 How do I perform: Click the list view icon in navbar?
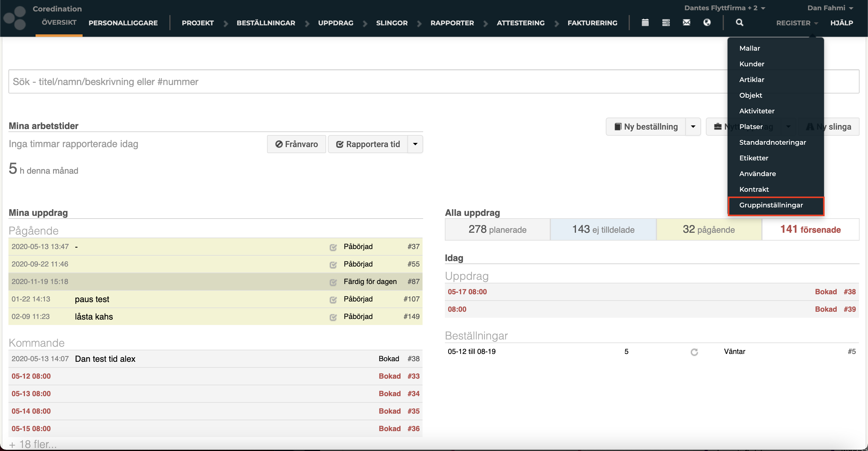pos(665,23)
